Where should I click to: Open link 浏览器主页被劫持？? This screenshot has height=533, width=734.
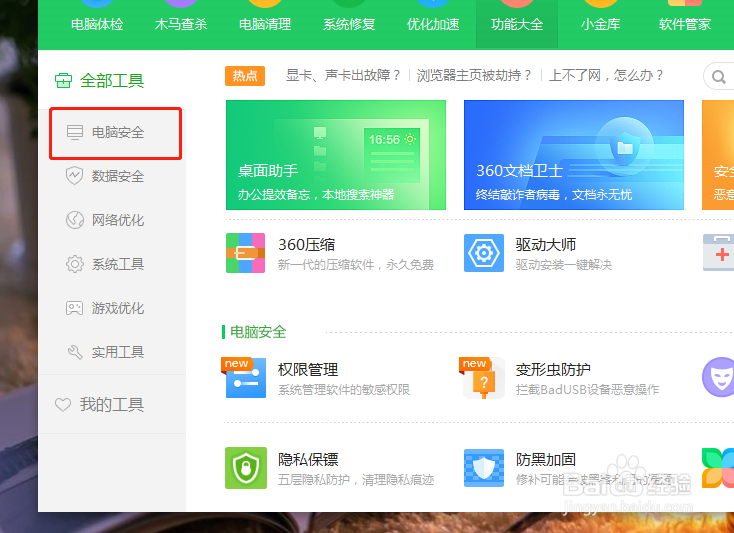(474, 75)
